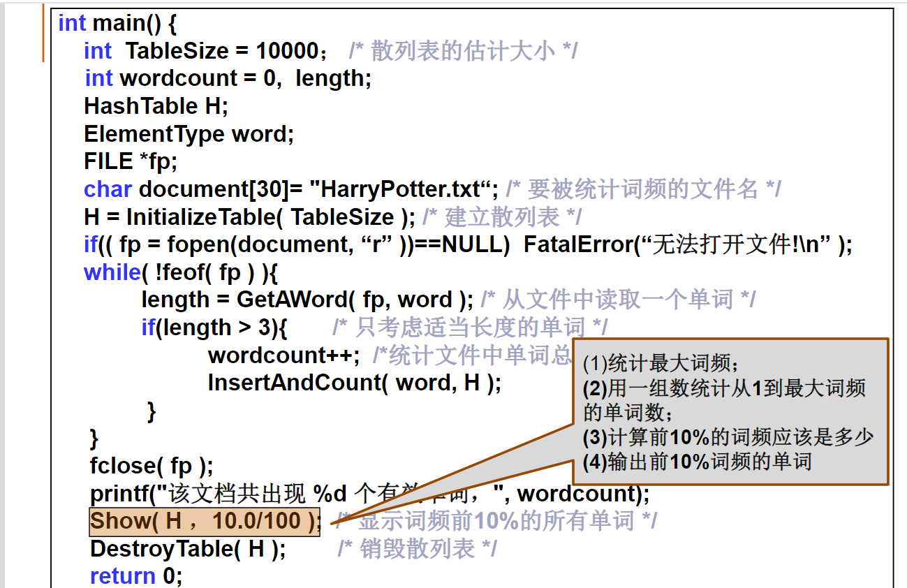The height and width of the screenshot is (588, 907).
Task: Click the int main() declaration line
Action: (x=117, y=23)
